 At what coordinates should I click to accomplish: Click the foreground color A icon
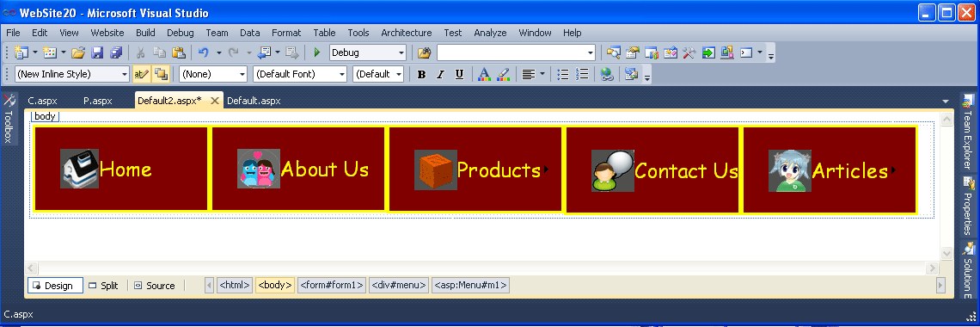point(483,74)
